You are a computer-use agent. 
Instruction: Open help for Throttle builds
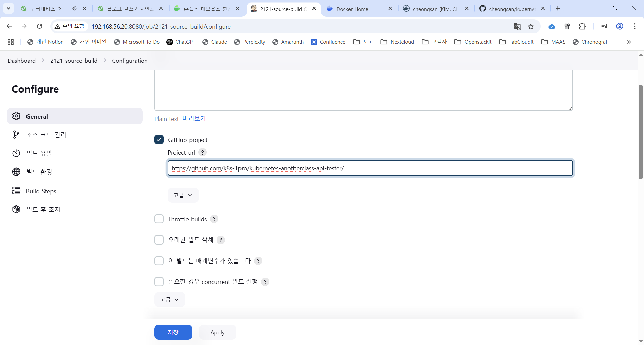pos(214,219)
